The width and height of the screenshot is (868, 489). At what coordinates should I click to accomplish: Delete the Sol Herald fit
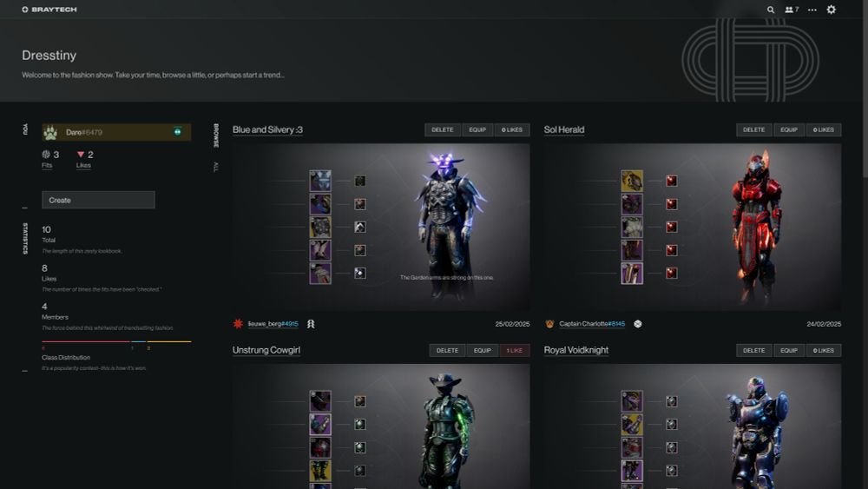click(x=753, y=129)
